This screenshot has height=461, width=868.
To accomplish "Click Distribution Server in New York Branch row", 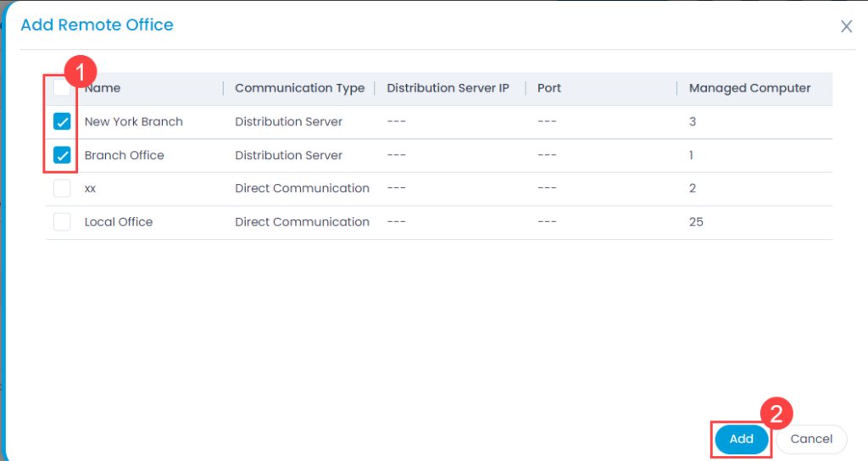I will point(288,122).
